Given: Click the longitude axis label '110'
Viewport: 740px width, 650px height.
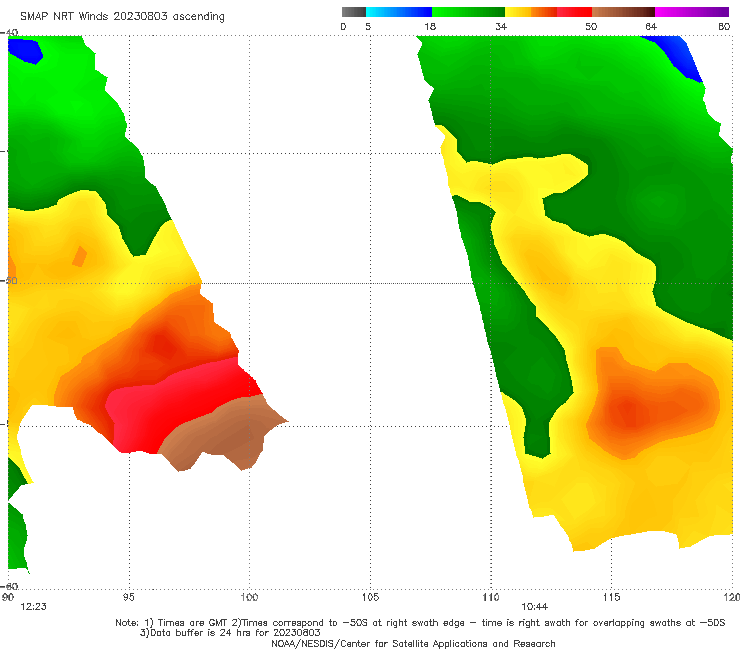Looking at the screenshot, I should (x=491, y=597).
